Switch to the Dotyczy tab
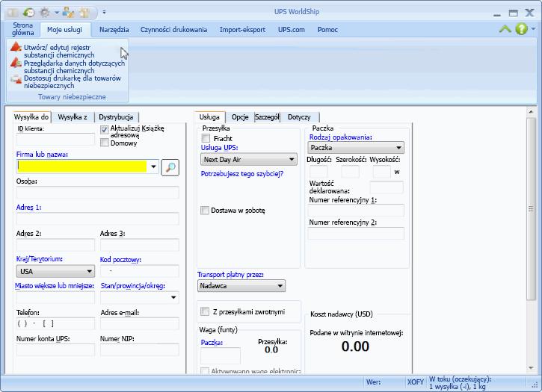542x392 pixels. pos(299,117)
